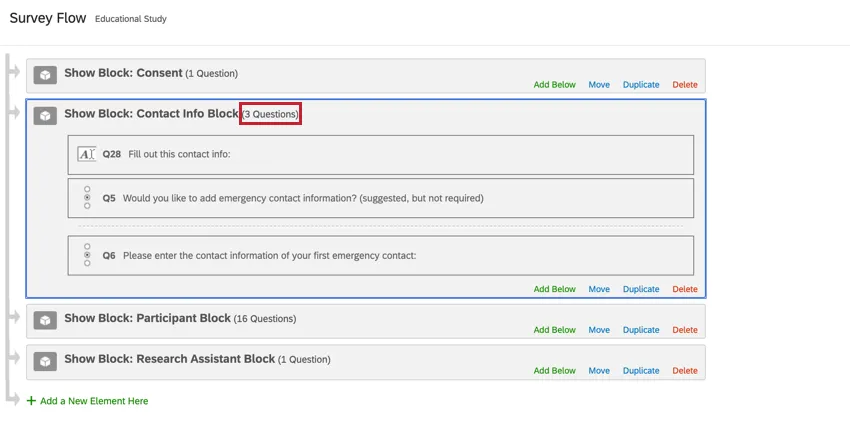
Task: Click the Participant Block cube icon
Action: [x=45, y=320]
